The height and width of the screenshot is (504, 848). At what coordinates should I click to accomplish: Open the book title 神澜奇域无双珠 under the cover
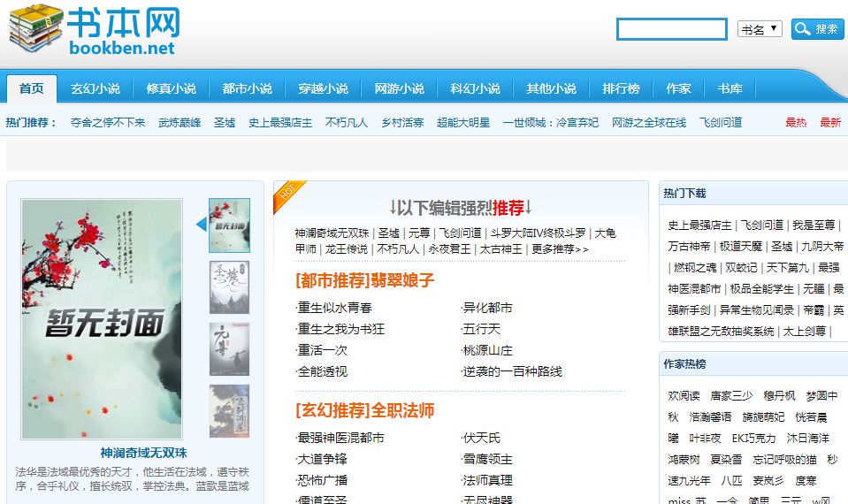[143, 454]
